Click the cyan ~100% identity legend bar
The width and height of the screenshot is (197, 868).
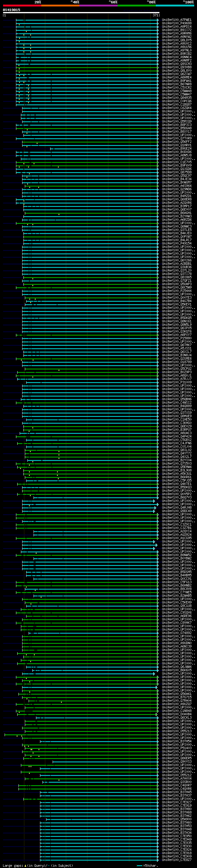click(x=175, y=6)
